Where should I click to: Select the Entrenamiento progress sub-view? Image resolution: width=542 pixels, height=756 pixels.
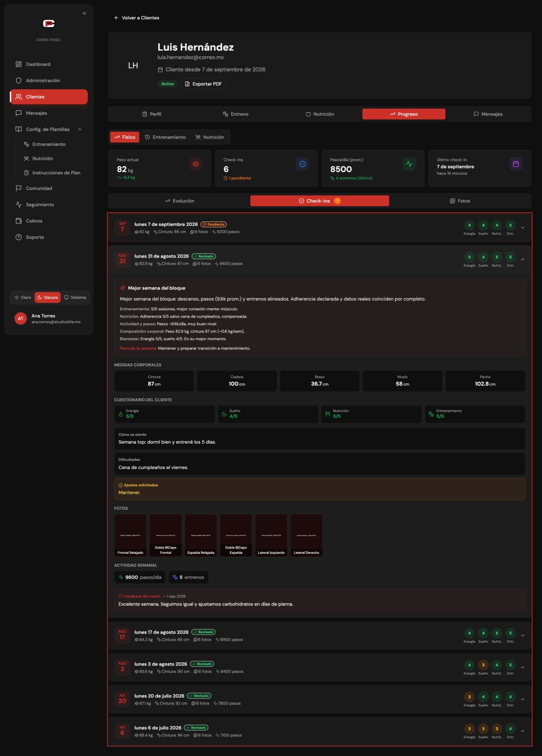coord(165,137)
